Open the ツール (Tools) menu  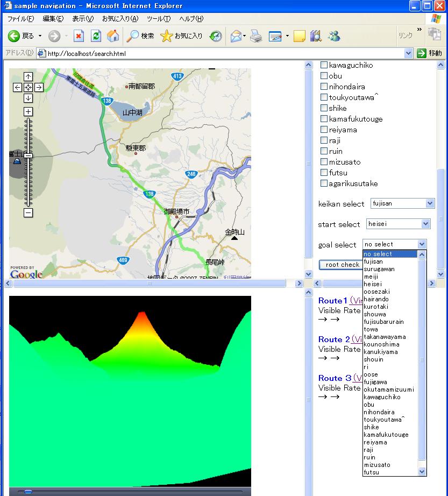(158, 19)
